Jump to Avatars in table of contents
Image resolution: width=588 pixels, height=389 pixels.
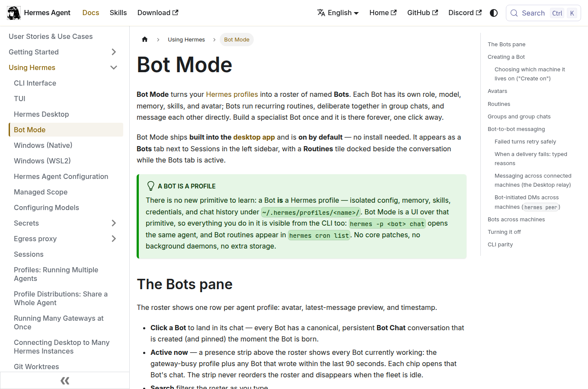tap(497, 91)
